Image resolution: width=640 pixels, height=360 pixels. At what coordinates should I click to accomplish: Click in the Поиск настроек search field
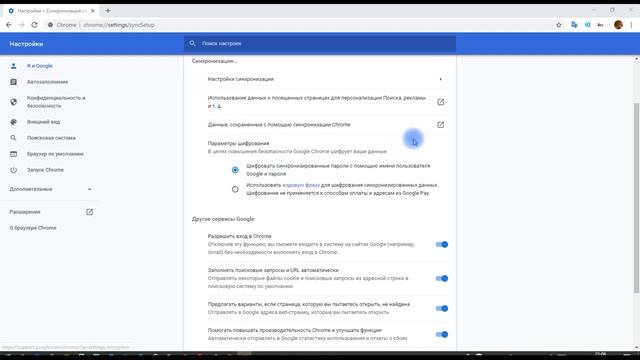point(320,43)
